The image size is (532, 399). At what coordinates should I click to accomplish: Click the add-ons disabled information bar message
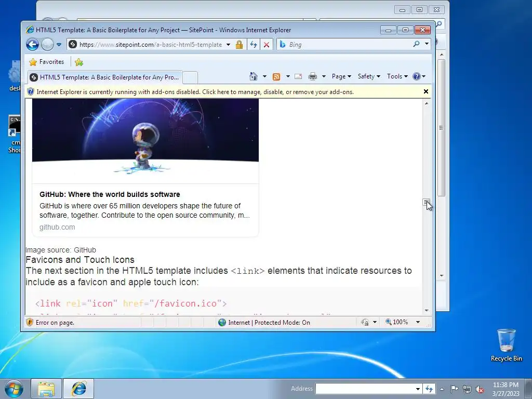pyautogui.click(x=195, y=92)
